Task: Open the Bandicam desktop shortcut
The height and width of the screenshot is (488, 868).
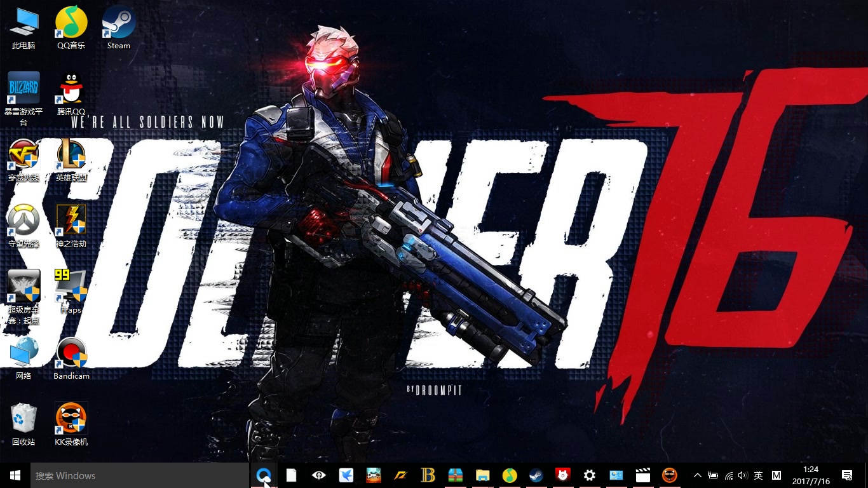Action: 71,359
